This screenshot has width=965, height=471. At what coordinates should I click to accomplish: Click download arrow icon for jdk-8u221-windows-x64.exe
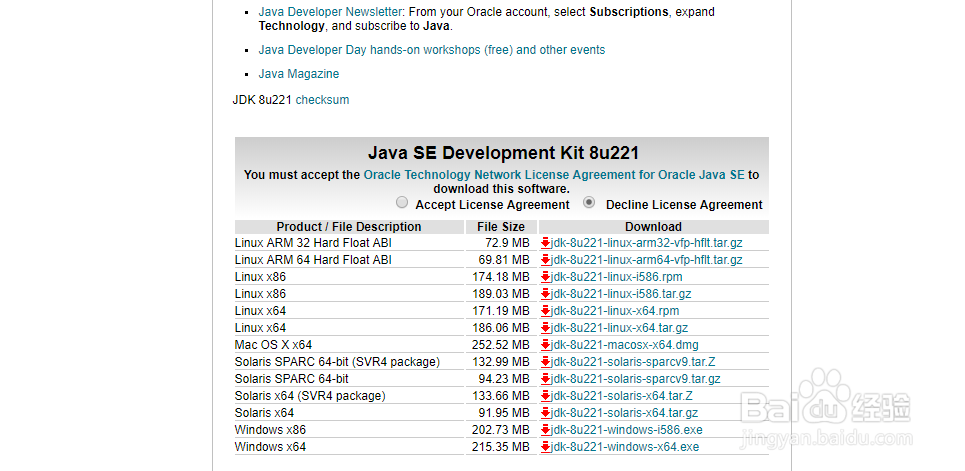pyautogui.click(x=545, y=447)
